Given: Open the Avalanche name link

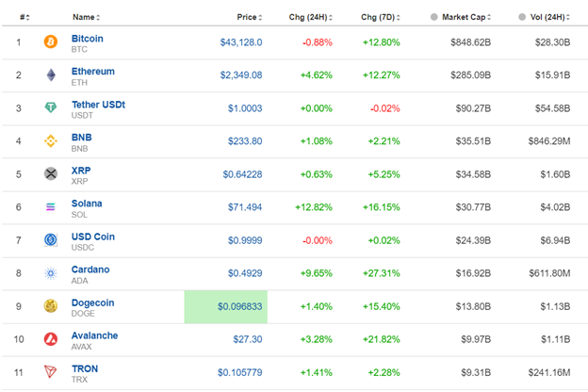Looking at the screenshot, I should pyautogui.click(x=94, y=335).
